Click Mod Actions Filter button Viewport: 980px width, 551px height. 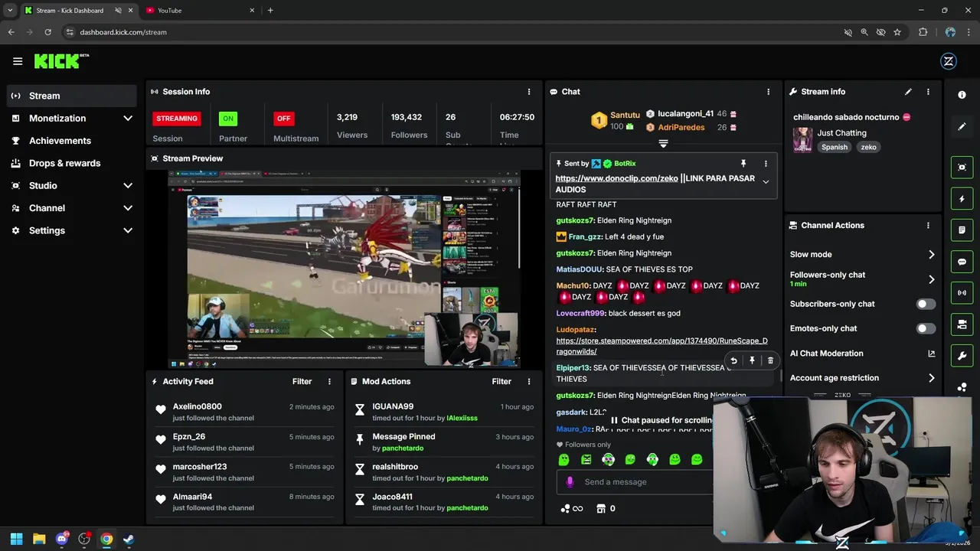501,382
